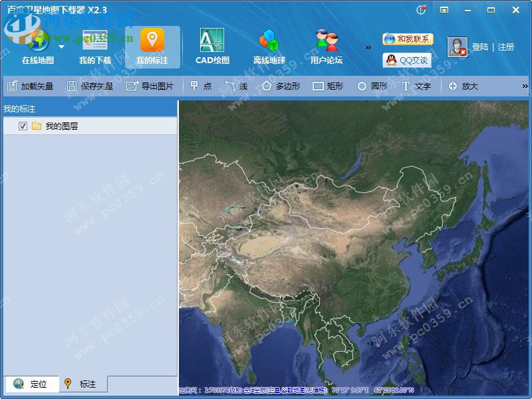
Task: Select the 文字 text annotation tool
Action: click(x=415, y=86)
